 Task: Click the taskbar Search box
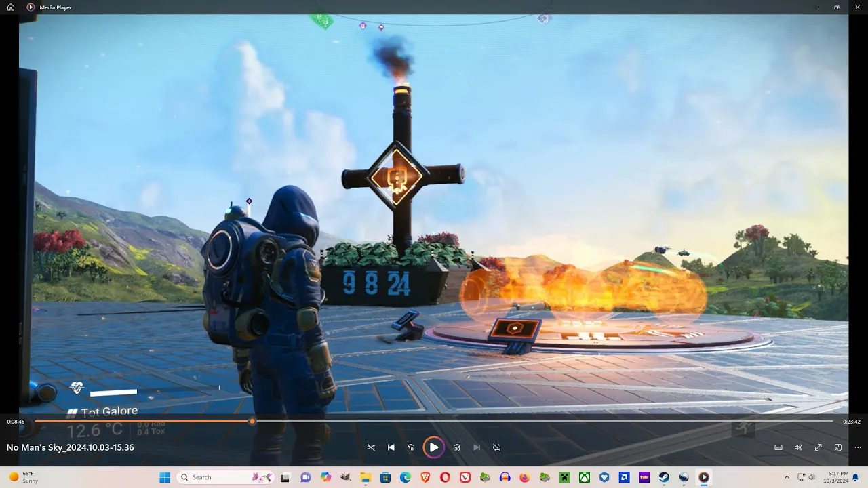coord(226,477)
